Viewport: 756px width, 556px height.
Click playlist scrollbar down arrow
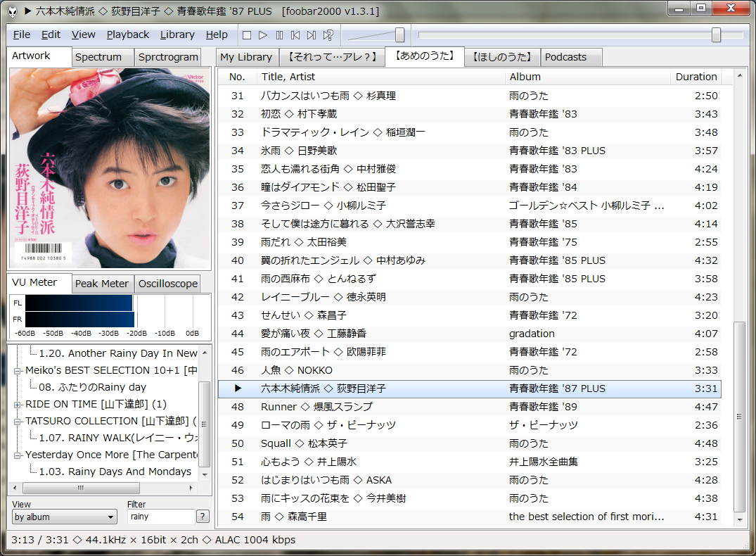coord(740,520)
